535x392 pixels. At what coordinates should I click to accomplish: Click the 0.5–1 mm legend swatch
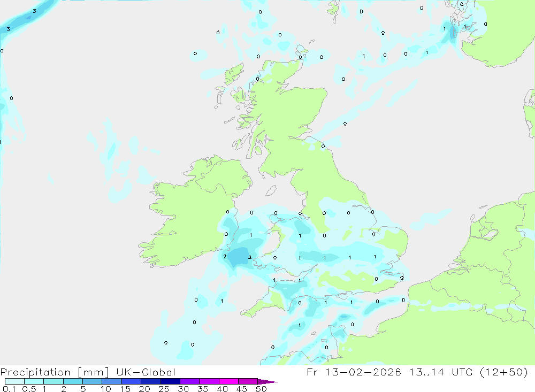click(34, 381)
